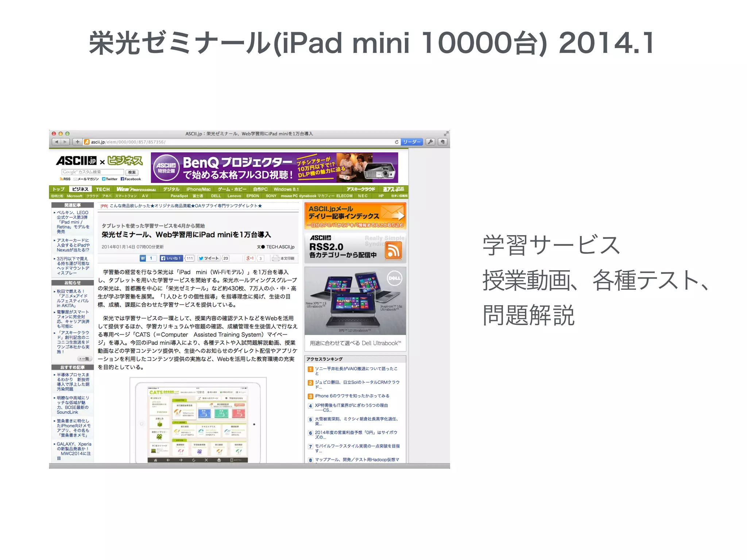Go back with Safari's back arrow

pos(56,142)
